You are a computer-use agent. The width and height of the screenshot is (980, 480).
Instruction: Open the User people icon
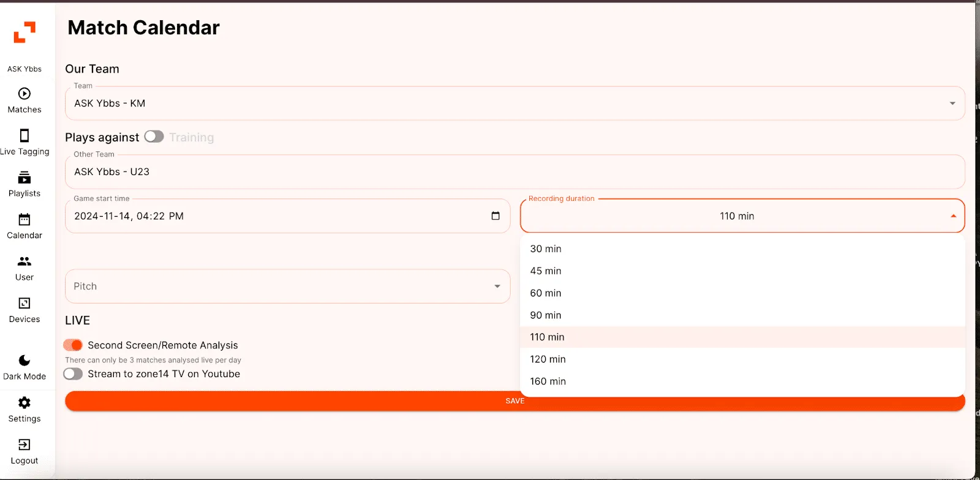[24, 261]
